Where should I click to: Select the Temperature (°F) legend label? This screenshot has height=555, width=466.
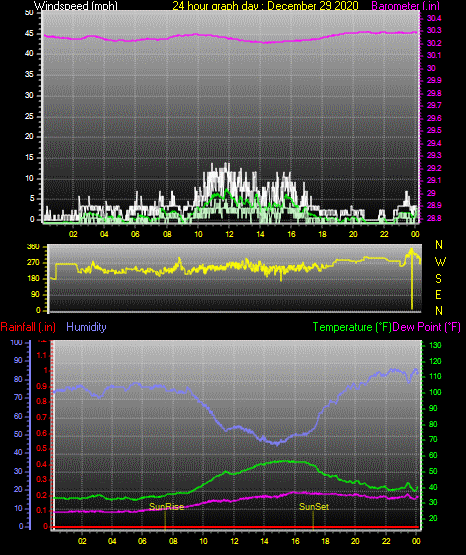[x=352, y=327]
